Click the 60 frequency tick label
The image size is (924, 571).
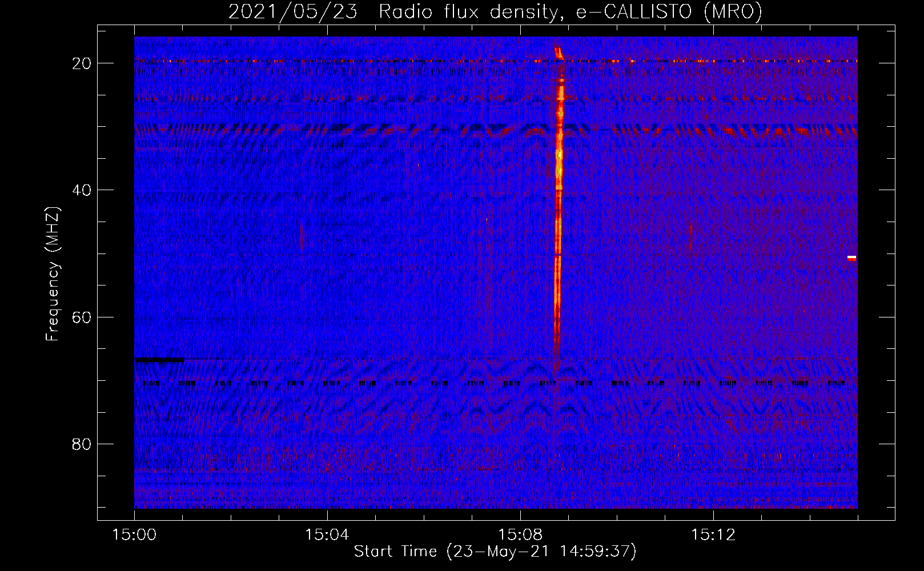pos(82,317)
